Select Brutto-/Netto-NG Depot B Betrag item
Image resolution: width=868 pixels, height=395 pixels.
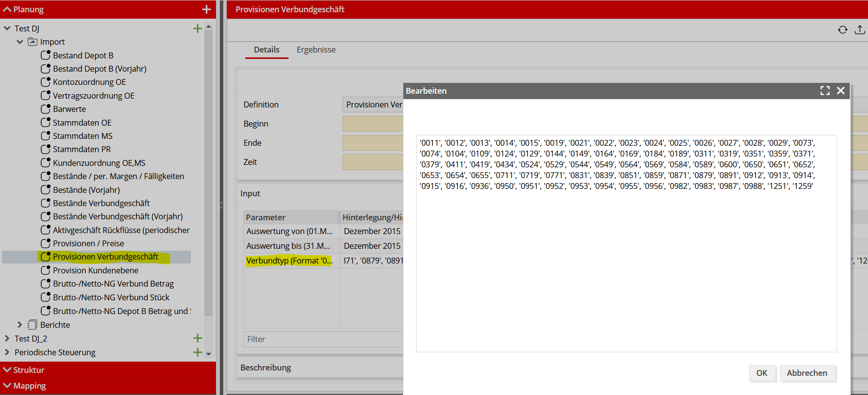pyautogui.click(x=122, y=311)
